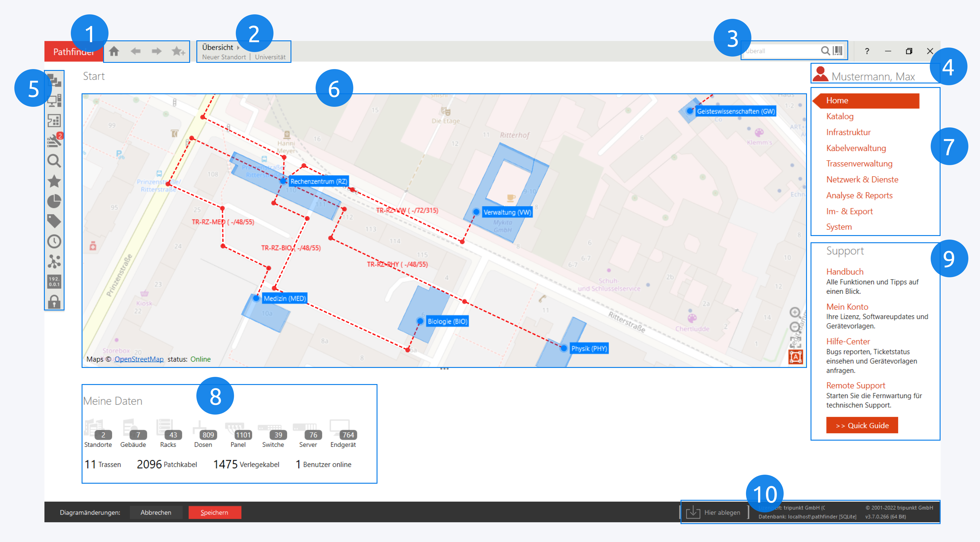The image size is (980, 542).
Task: Open the history clock sidebar icon
Action: [54, 241]
